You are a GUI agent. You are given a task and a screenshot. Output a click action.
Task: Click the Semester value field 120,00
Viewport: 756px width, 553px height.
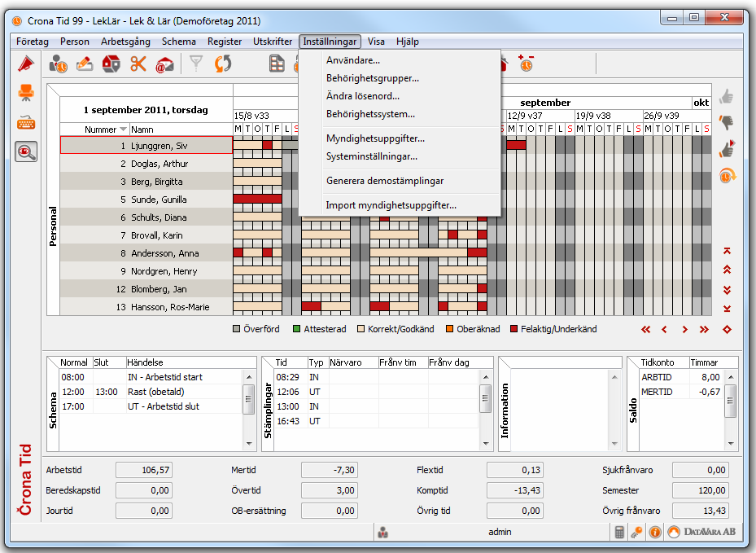701,490
